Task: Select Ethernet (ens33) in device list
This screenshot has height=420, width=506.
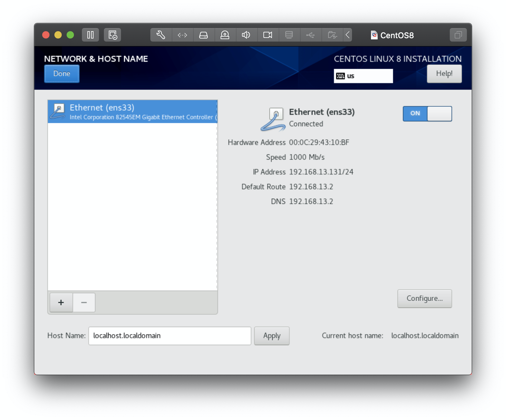Action: 132,112
